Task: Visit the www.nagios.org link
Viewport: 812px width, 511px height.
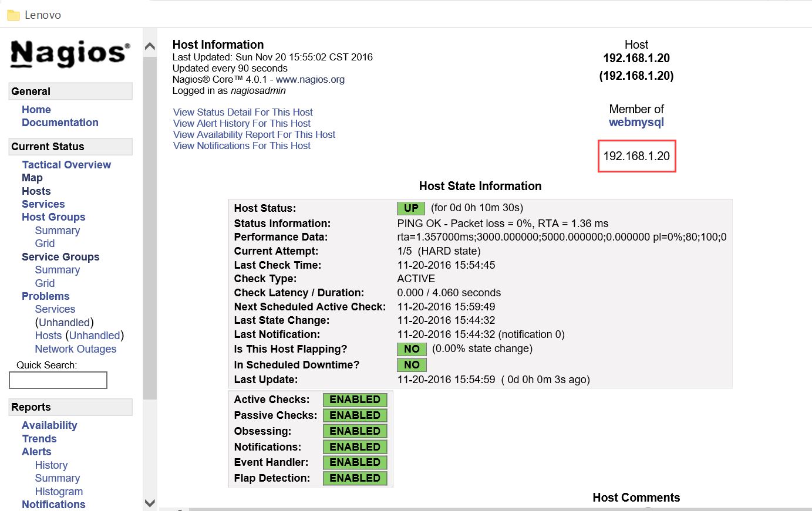Action: pos(310,79)
